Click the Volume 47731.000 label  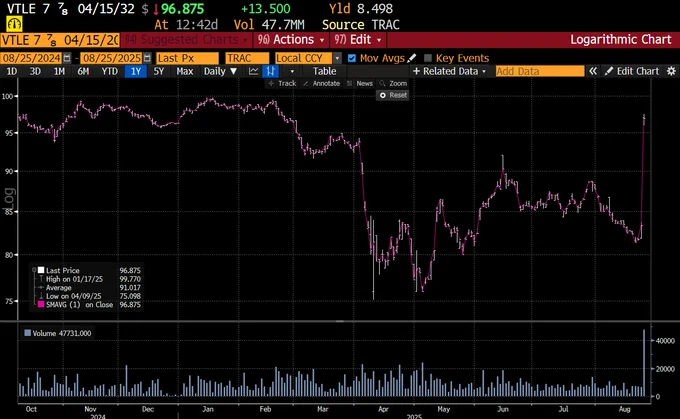[x=62, y=333]
